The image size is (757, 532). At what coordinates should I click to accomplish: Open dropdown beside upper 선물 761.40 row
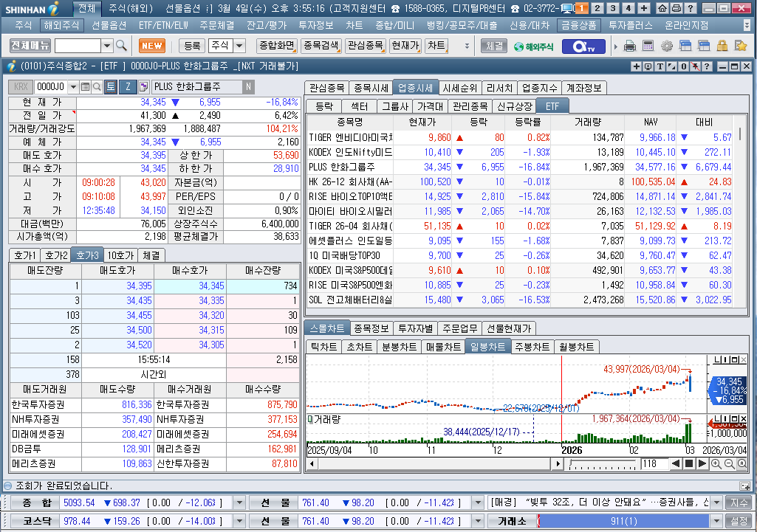[x=478, y=502]
